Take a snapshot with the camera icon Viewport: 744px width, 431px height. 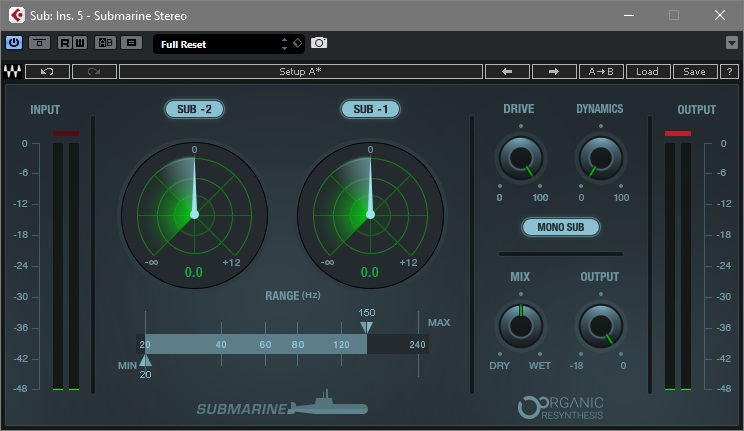pos(319,43)
